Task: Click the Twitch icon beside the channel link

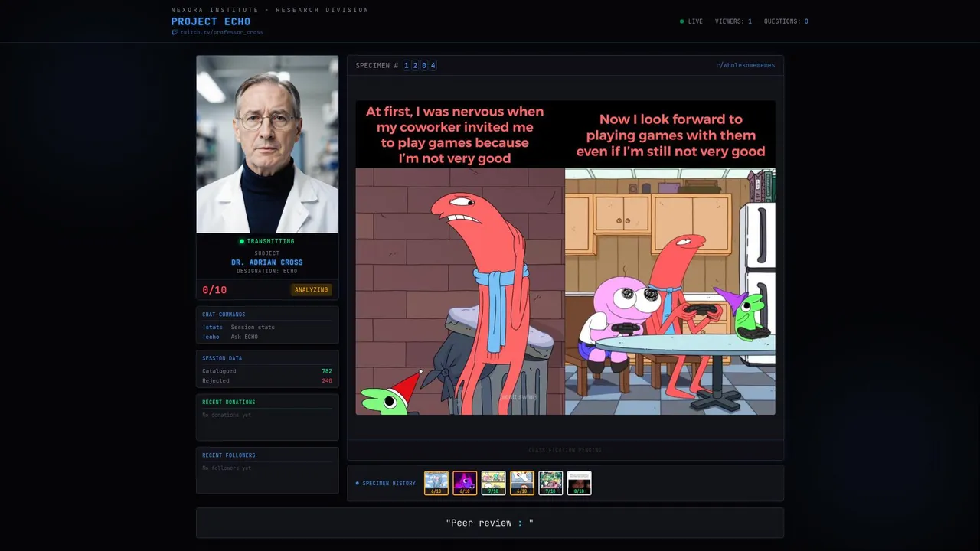Action: pyautogui.click(x=175, y=32)
